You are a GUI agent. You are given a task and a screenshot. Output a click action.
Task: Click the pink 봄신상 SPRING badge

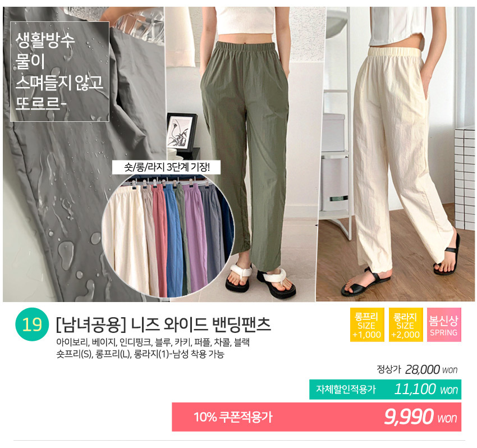[x=444, y=324]
